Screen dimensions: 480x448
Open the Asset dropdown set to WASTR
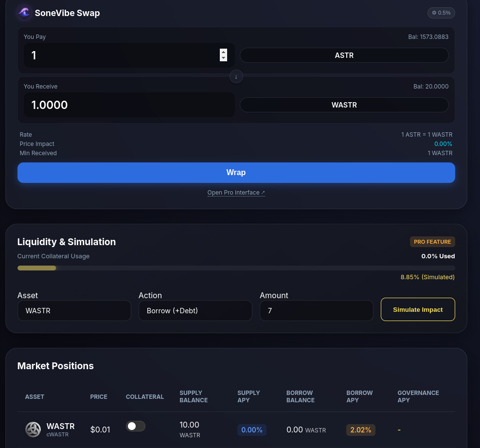coord(74,310)
